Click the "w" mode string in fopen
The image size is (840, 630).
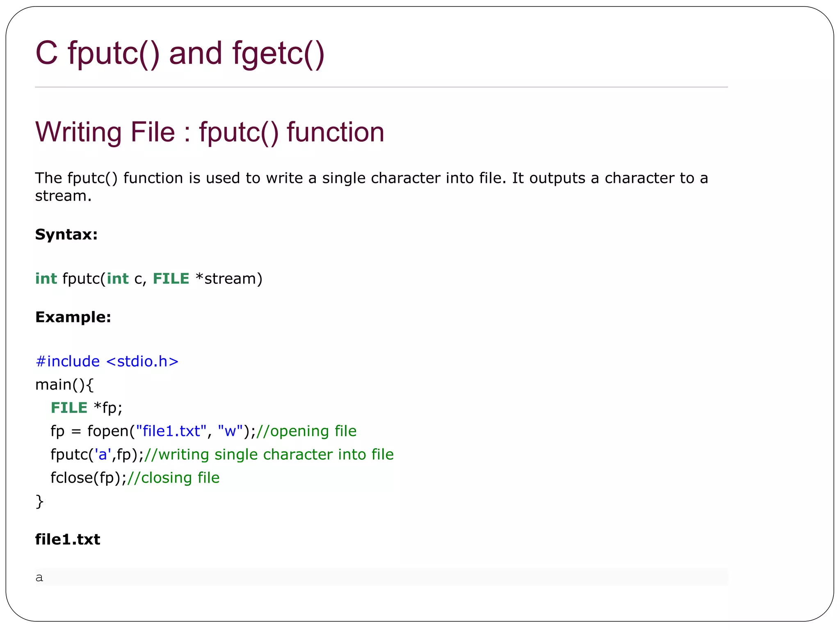(x=231, y=431)
